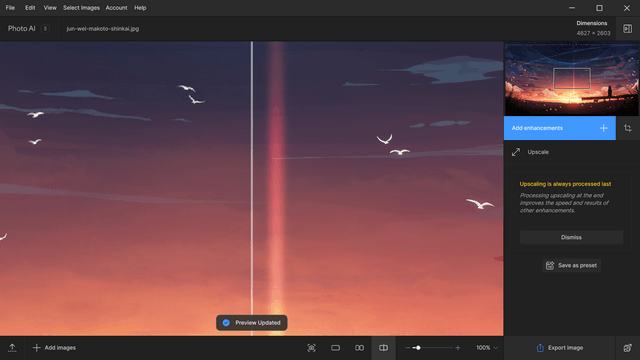Click the Add enhancements button
The width and height of the screenshot is (640, 360).
(x=560, y=128)
